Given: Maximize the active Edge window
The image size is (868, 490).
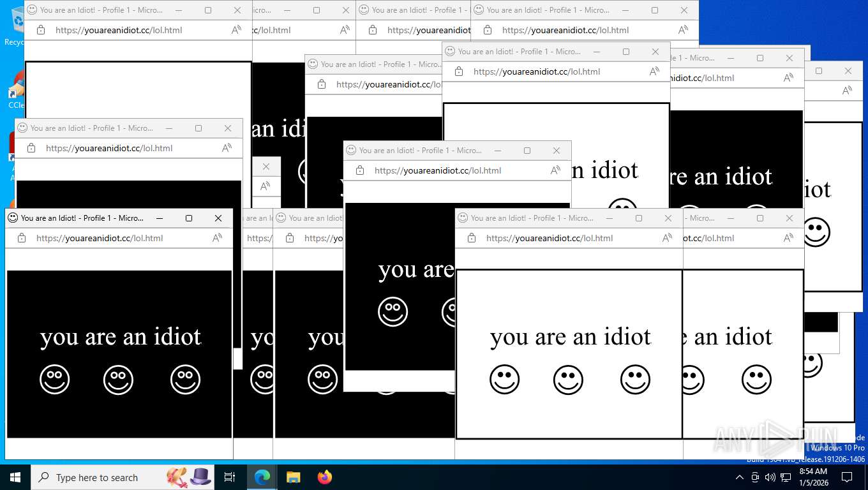Looking at the screenshot, I should pos(189,218).
